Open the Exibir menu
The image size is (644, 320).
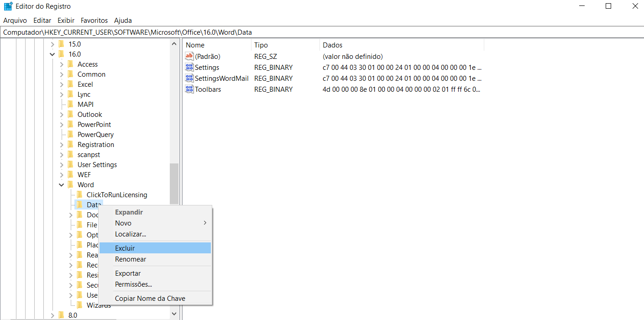(66, 21)
